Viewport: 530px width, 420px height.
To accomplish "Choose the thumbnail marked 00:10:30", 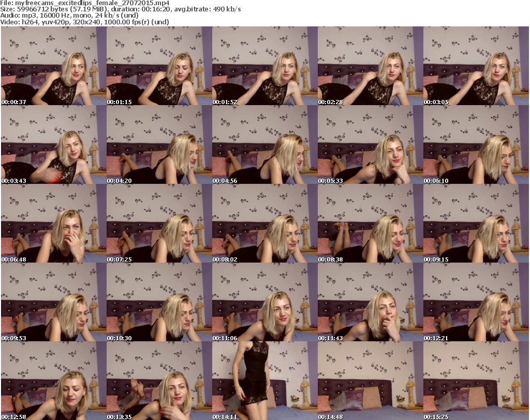I will [159, 302].
